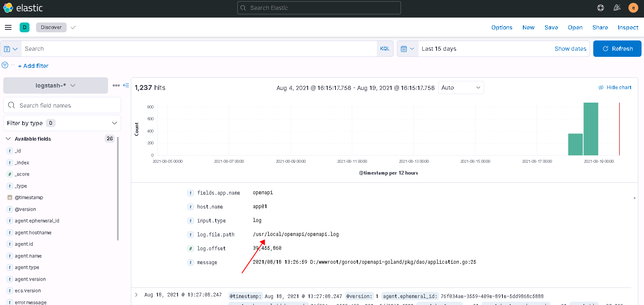
Task: Open the logstash-* index pattern dropdown
Action: [x=56, y=85]
